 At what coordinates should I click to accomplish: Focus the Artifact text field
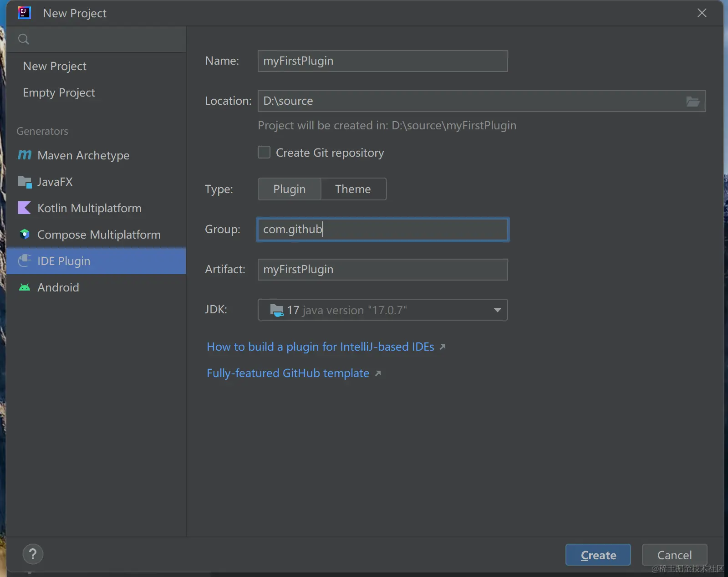[382, 270]
